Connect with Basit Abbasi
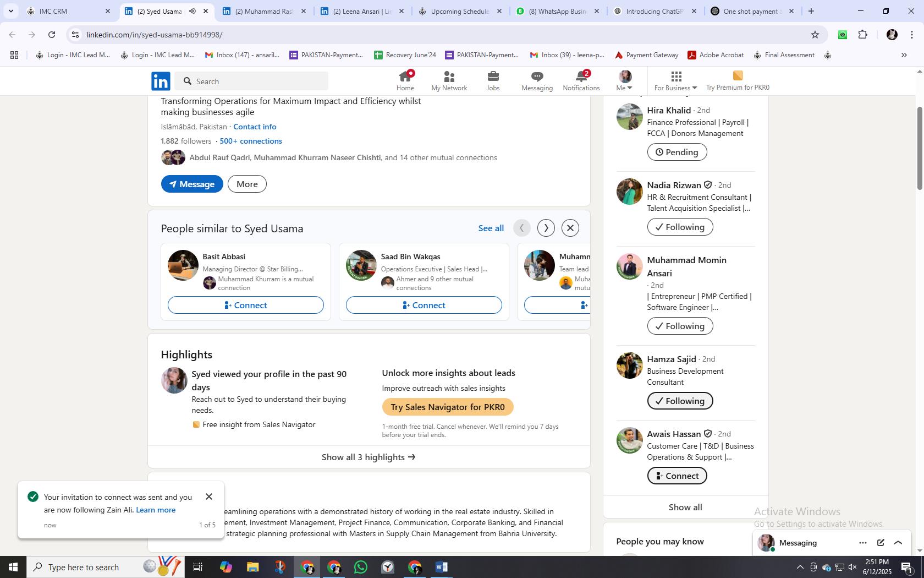This screenshot has height=578, width=924. 246,305
